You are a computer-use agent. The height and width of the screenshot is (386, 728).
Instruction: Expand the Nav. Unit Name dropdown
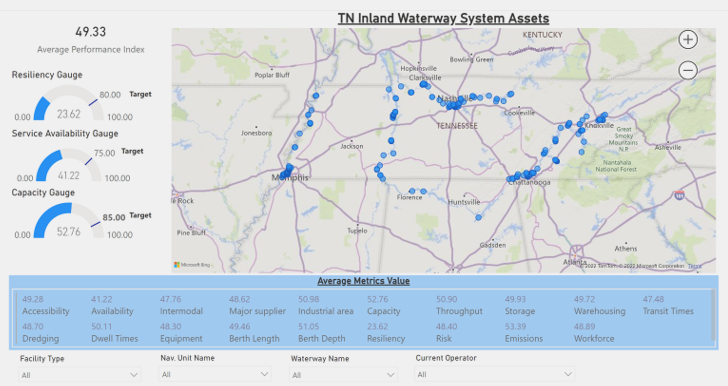click(215, 374)
